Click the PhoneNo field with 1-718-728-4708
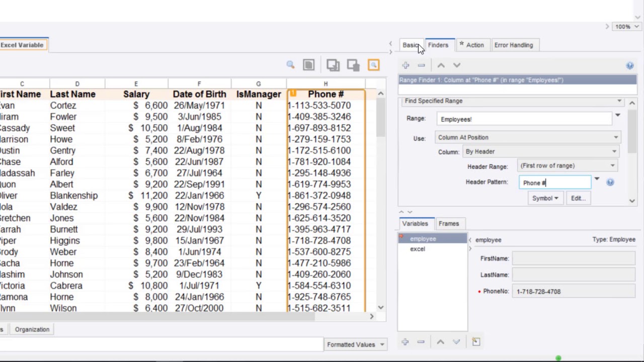 (574, 292)
